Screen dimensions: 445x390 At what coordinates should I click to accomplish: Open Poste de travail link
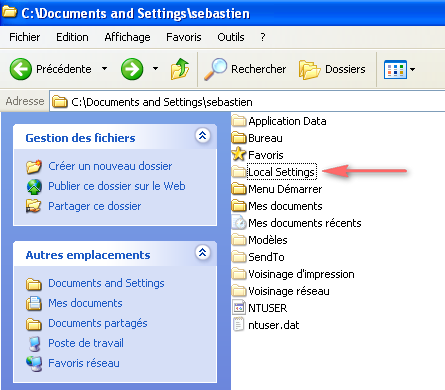86,343
